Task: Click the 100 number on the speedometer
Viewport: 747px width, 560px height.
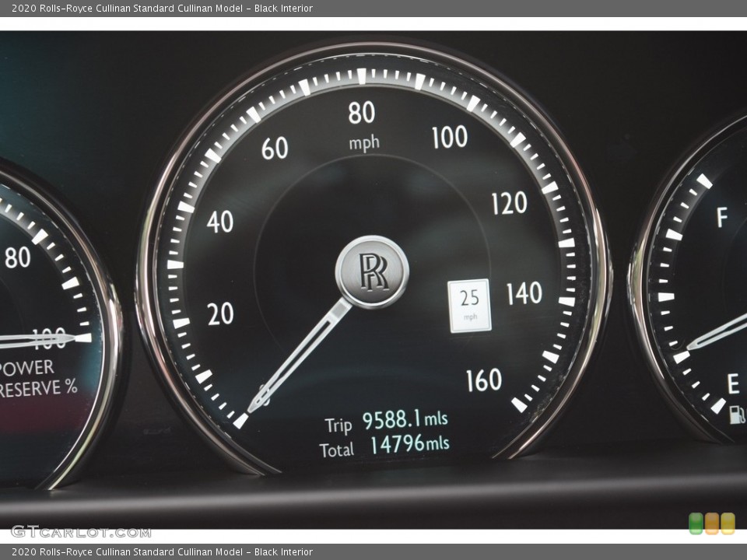Action: coord(450,137)
